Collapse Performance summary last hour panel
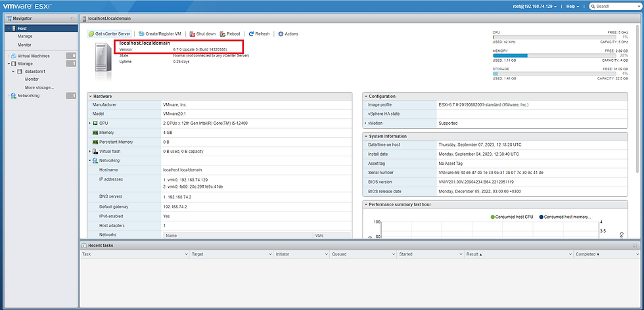The image size is (644, 310). [365, 204]
